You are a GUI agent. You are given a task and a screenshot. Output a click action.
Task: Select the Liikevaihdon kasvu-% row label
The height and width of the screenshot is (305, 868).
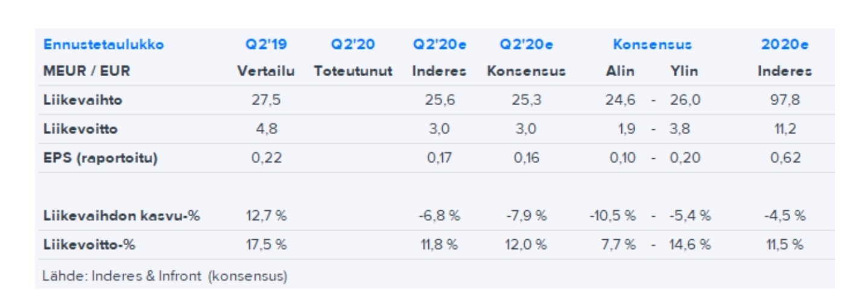(121, 216)
